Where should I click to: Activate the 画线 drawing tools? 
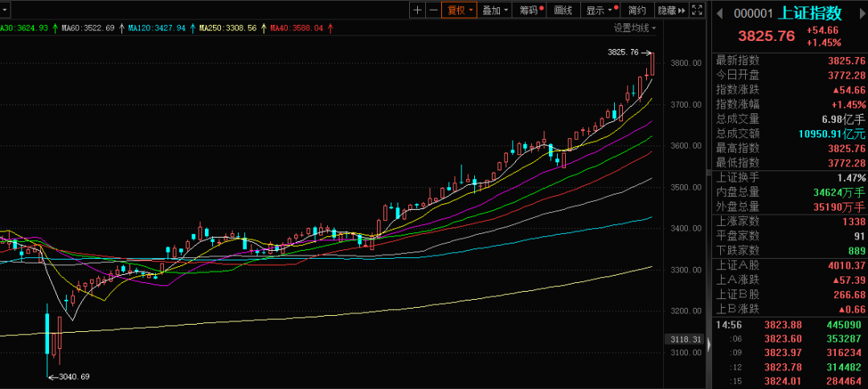(563, 10)
